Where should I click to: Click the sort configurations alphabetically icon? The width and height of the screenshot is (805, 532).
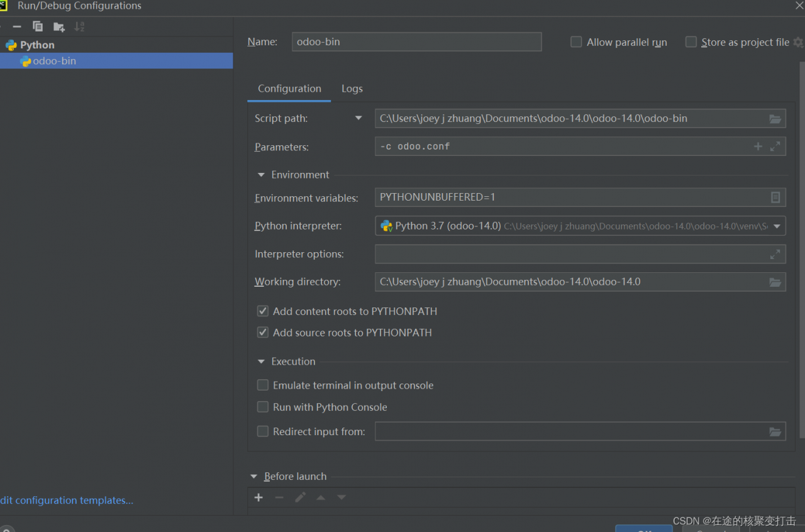point(79,26)
